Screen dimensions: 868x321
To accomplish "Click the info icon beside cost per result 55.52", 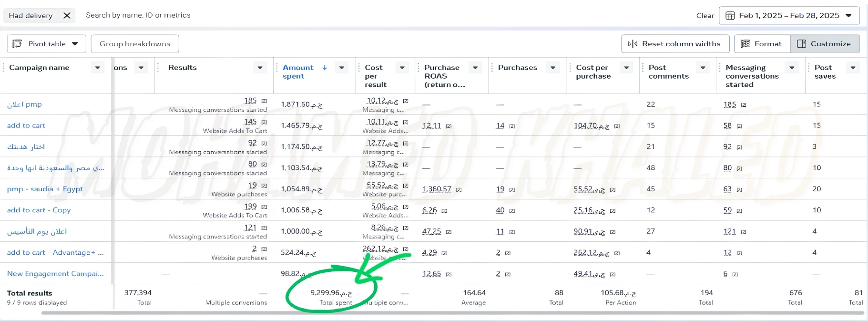I will pos(406,186).
